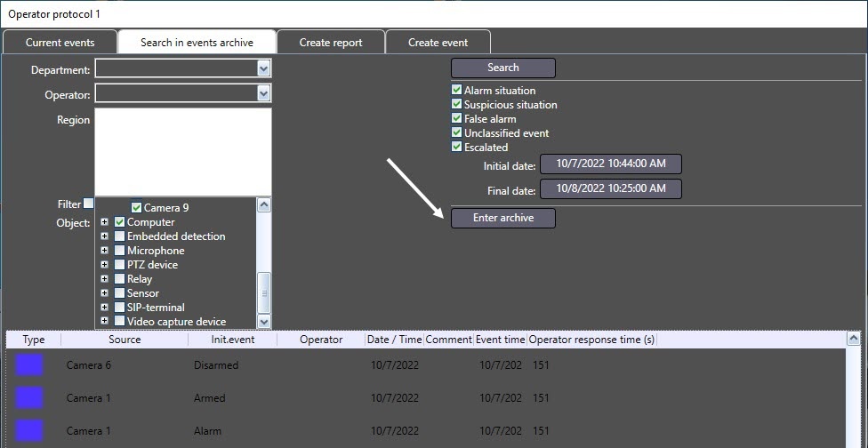Click the blue type icon for Camera 1 Armed
This screenshot has height=448, width=868.
click(x=29, y=397)
